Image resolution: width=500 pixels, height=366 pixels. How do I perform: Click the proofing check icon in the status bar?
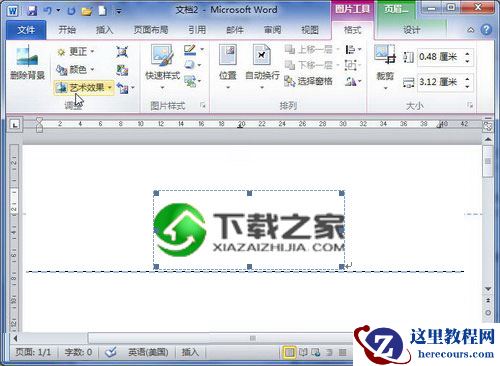(x=110, y=352)
